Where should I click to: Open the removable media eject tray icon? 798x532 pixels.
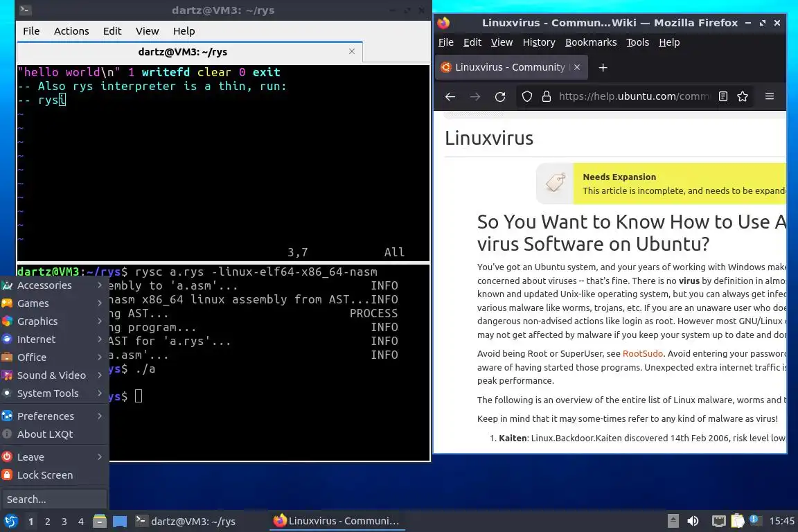tap(673, 521)
